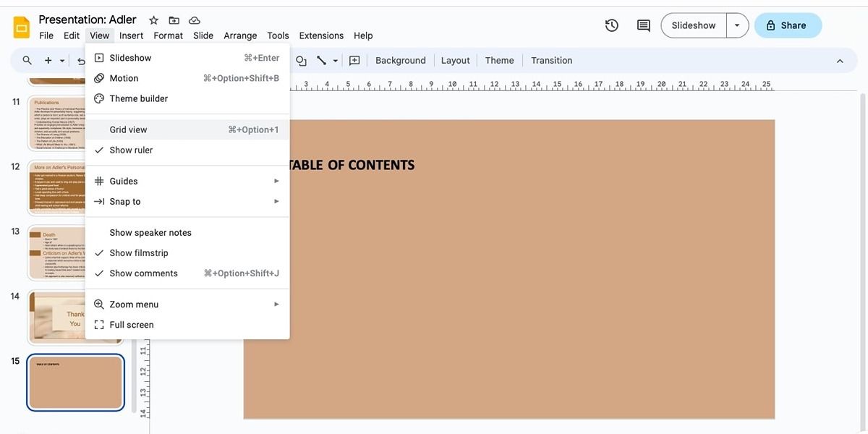Disable Show filmstrip
This screenshot has width=868, height=434.
pos(138,252)
